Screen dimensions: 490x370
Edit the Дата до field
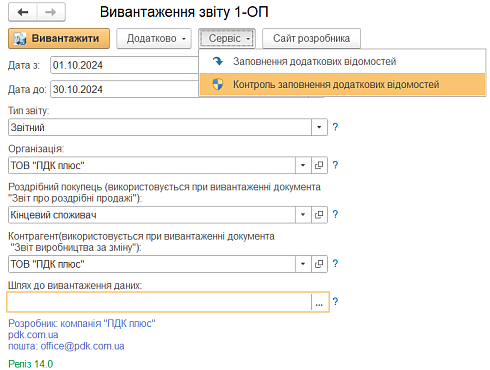(x=124, y=89)
